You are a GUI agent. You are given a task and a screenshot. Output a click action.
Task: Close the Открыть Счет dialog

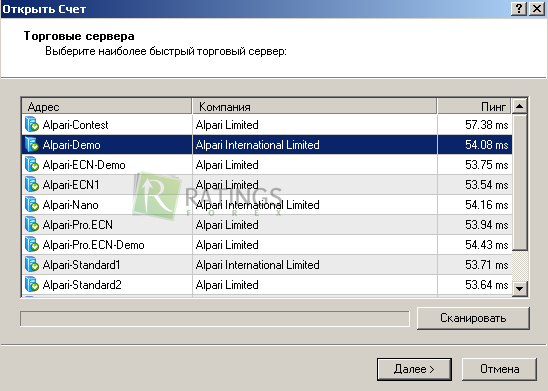tap(537, 8)
